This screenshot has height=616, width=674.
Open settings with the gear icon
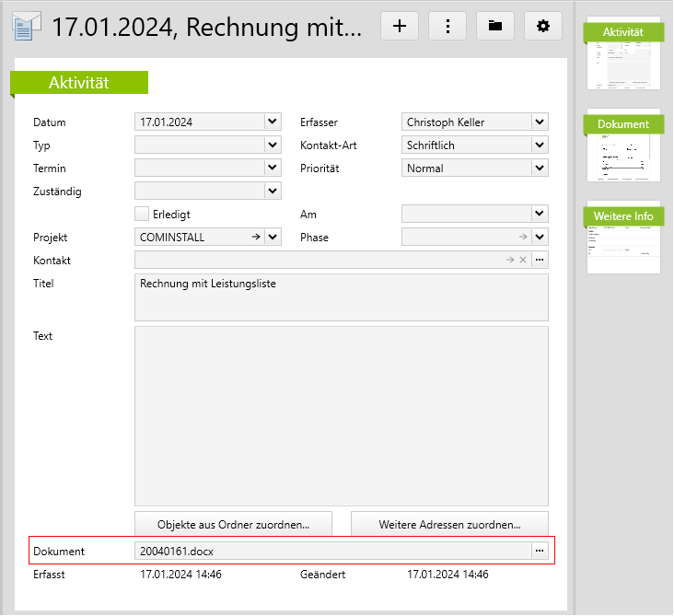[543, 26]
